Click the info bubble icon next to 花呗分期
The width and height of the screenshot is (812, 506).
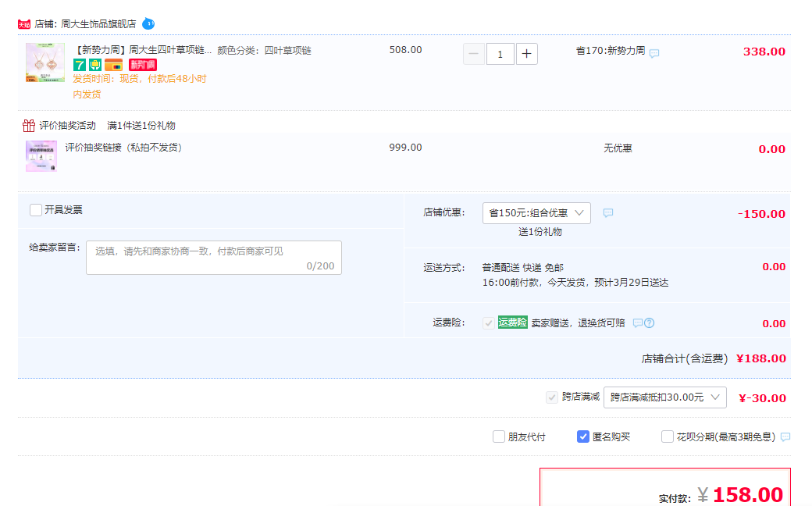point(785,437)
